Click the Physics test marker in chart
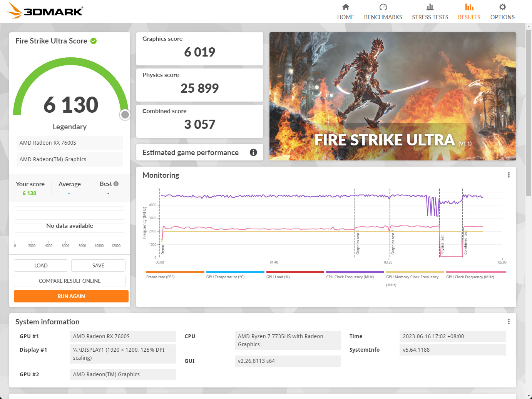Screen dimensions: 532x399 click(x=442, y=245)
